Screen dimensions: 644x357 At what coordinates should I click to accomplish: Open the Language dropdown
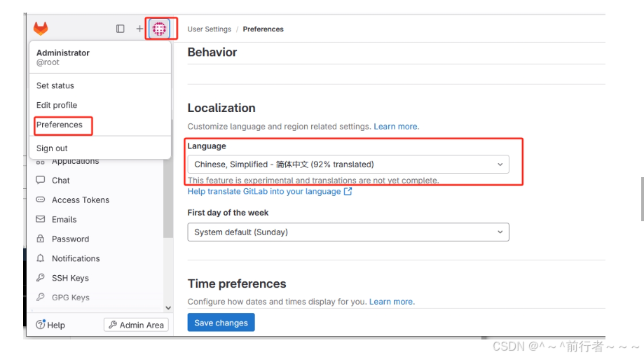[348, 164]
